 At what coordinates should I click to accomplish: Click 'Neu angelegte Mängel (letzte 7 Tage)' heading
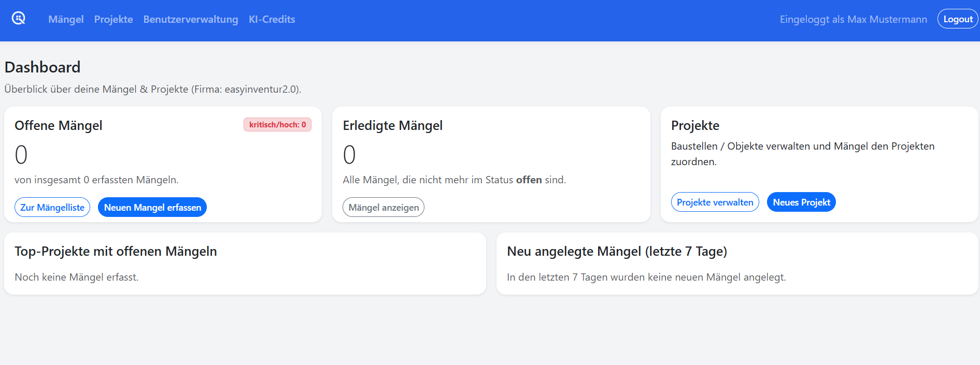(617, 252)
